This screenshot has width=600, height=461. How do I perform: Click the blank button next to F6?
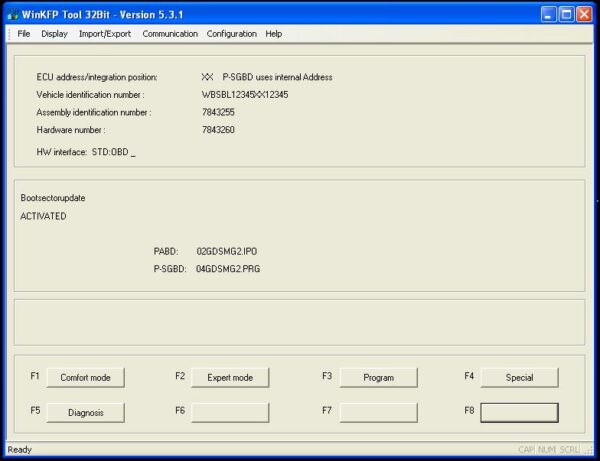230,412
